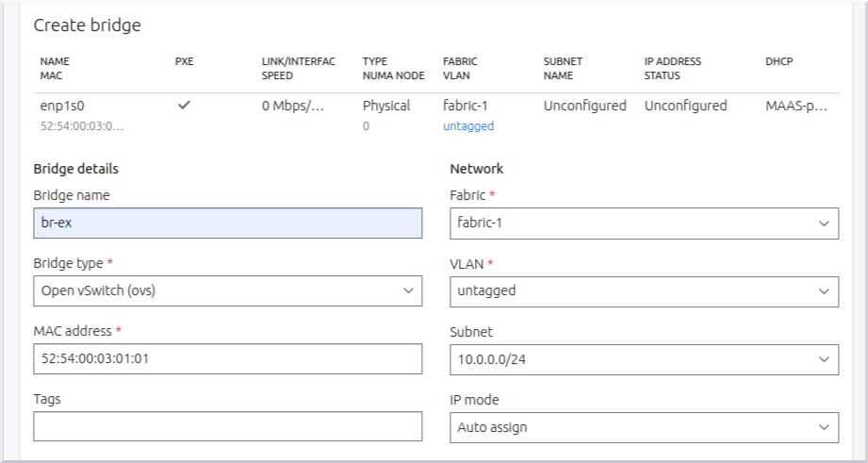
Task: Follow the blue untagged VLAN link
Action: coord(467,125)
